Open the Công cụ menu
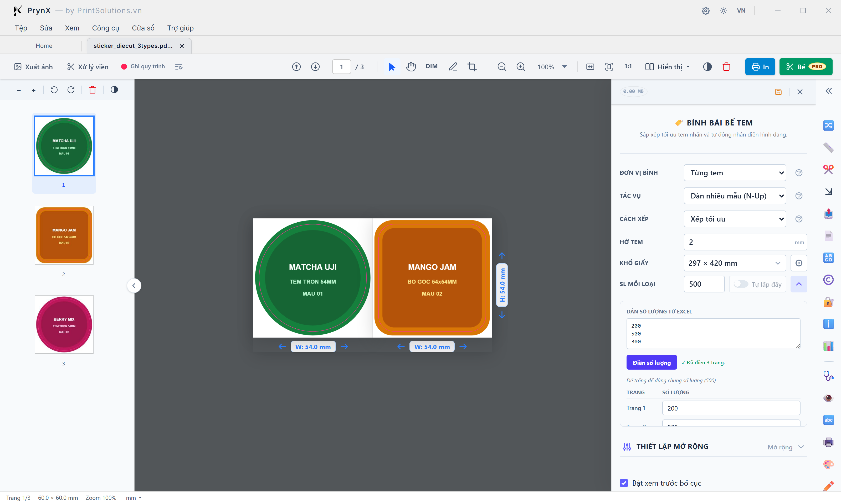The height and width of the screenshot is (504, 841). pos(105,28)
